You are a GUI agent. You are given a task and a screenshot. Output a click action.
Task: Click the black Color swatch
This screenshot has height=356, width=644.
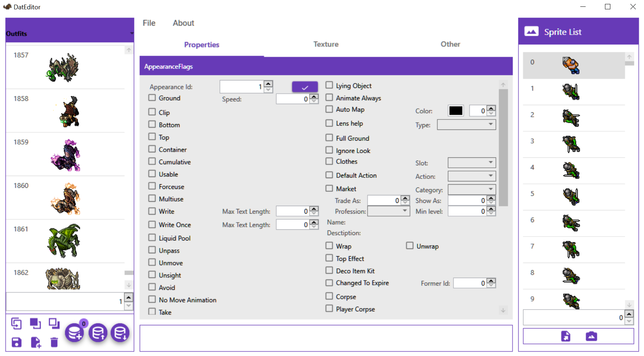click(455, 111)
